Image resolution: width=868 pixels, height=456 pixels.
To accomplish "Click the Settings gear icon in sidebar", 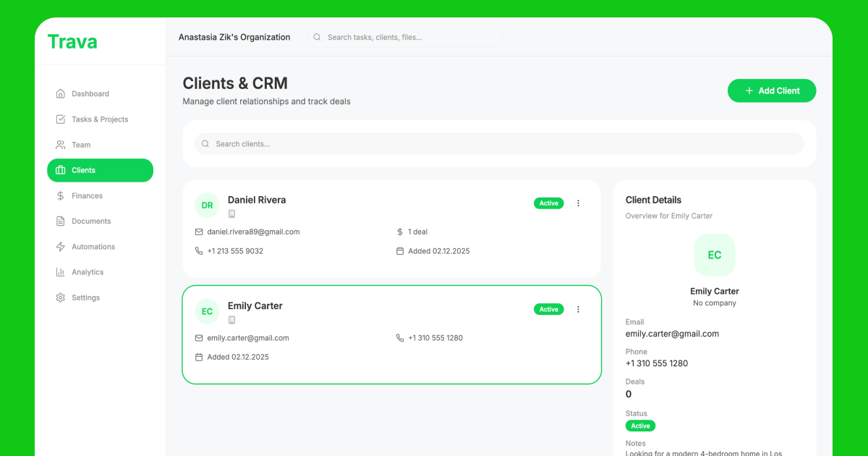I will pyautogui.click(x=61, y=297).
